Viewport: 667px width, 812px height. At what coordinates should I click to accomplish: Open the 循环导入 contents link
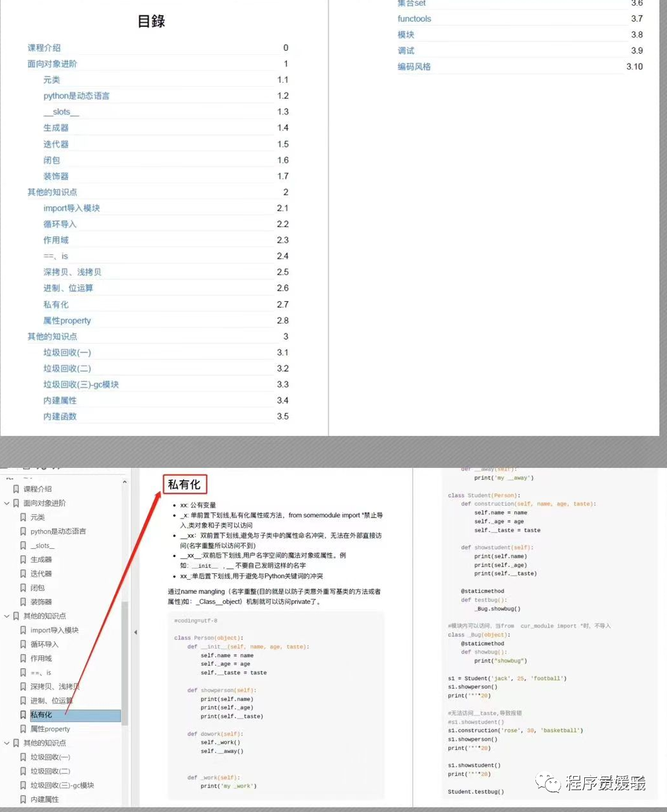60,224
